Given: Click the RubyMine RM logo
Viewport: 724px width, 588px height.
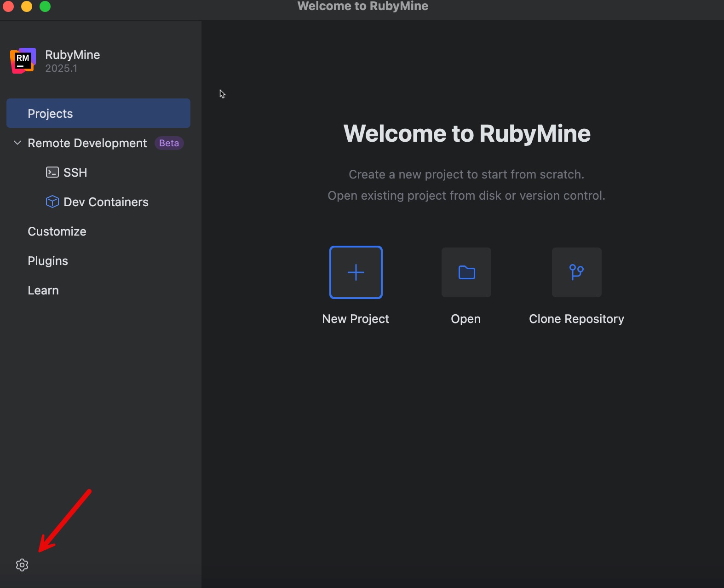Looking at the screenshot, I should 23,61.
